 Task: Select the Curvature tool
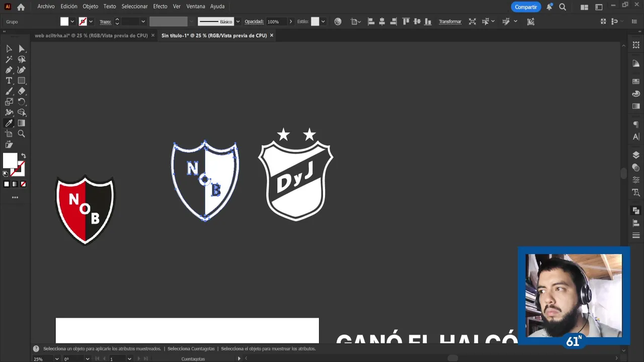[22, 70]
